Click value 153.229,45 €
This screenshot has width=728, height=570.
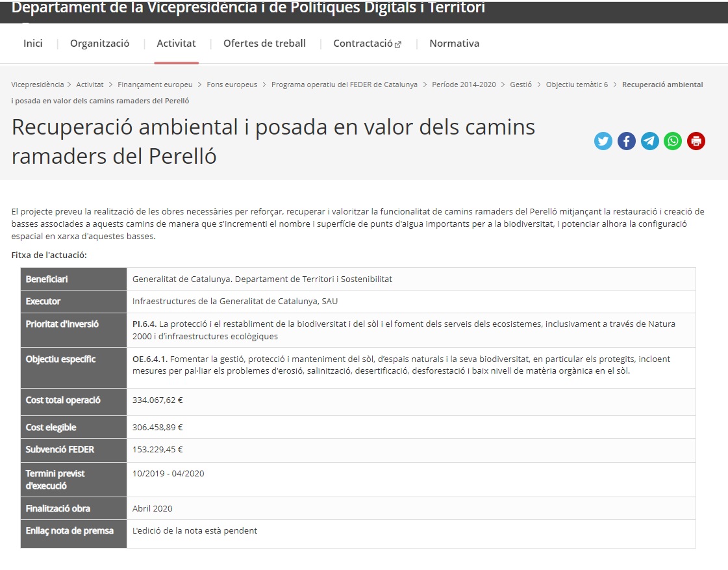(x=157, y=450)
